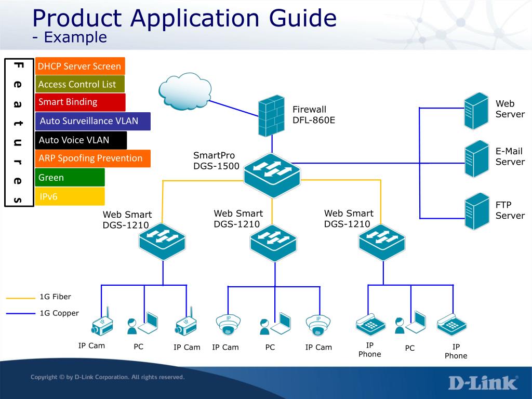Image resolution: width=532 pixels, height=399 pixels.
Task: Click the Web Server tower icon
Action: coord(476,111)
